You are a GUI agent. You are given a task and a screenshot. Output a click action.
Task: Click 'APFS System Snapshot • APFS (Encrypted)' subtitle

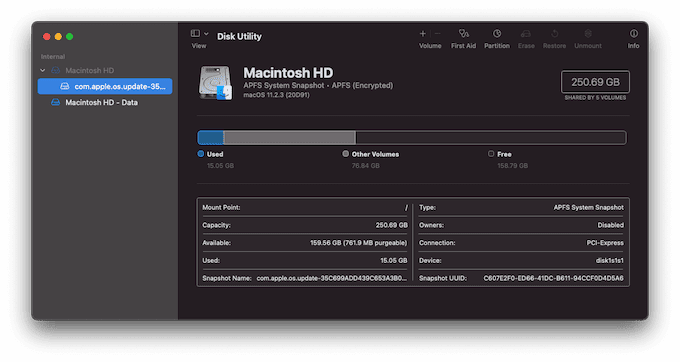coord(318,85)
